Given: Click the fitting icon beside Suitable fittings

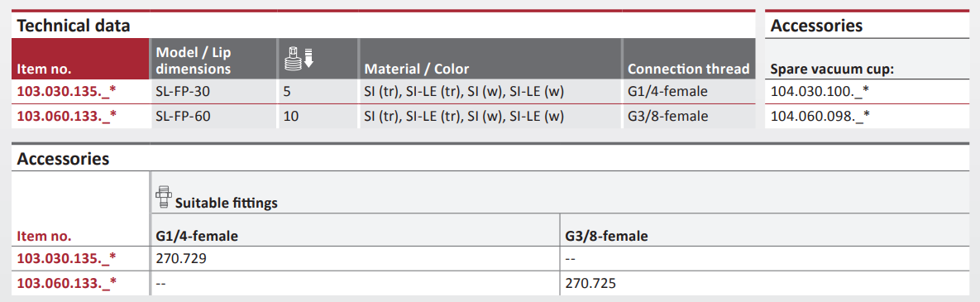Looking at the screenshot, I should [x=163, y=196].
